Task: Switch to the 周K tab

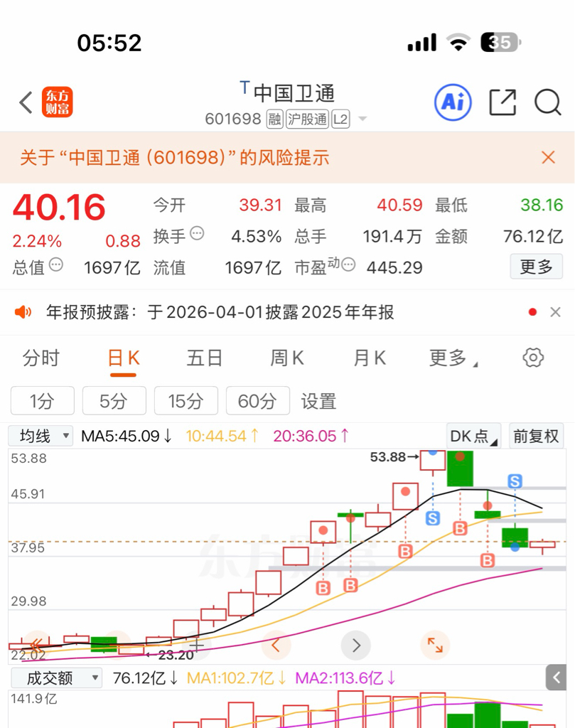Action: [x=287, y=358]
